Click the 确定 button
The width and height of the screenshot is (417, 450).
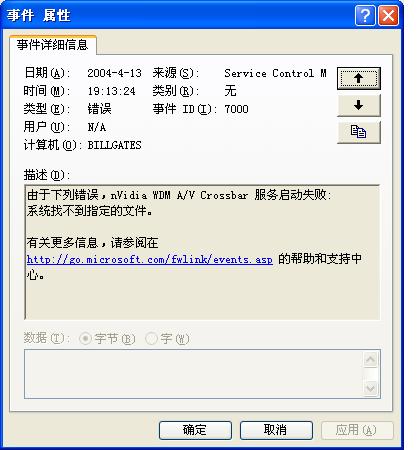click(195, 430)
